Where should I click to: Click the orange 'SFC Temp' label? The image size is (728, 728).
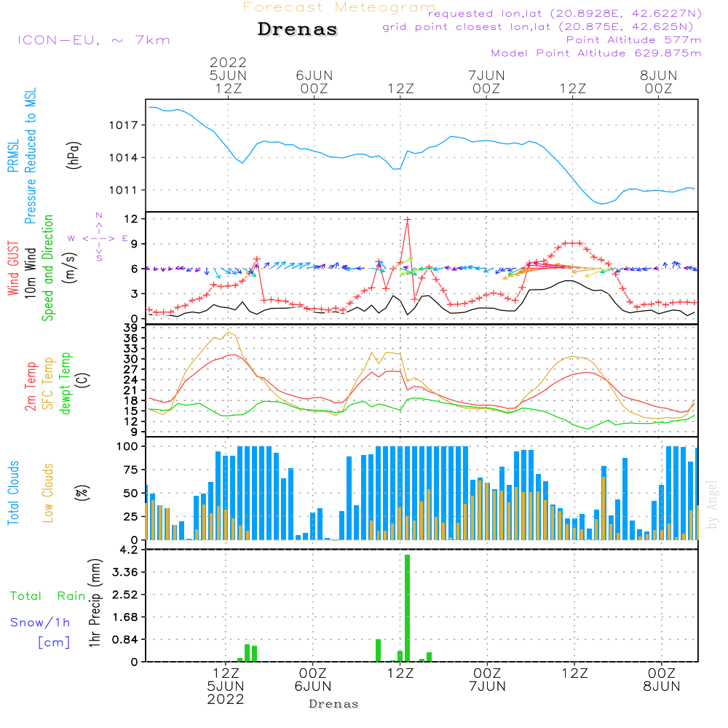coord(47,384)
